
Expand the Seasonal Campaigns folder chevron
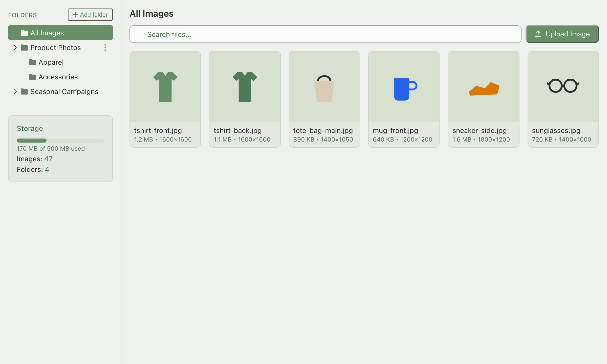(15, 92)
